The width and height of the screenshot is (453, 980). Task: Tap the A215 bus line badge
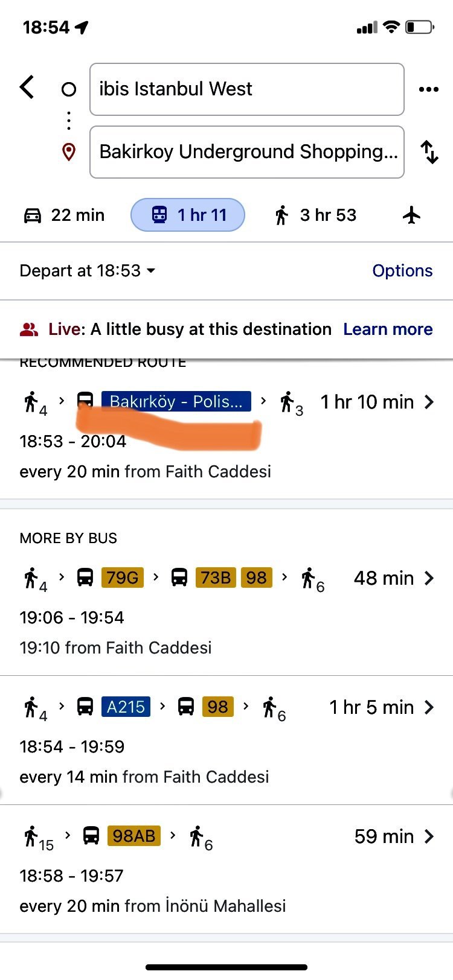126,707
